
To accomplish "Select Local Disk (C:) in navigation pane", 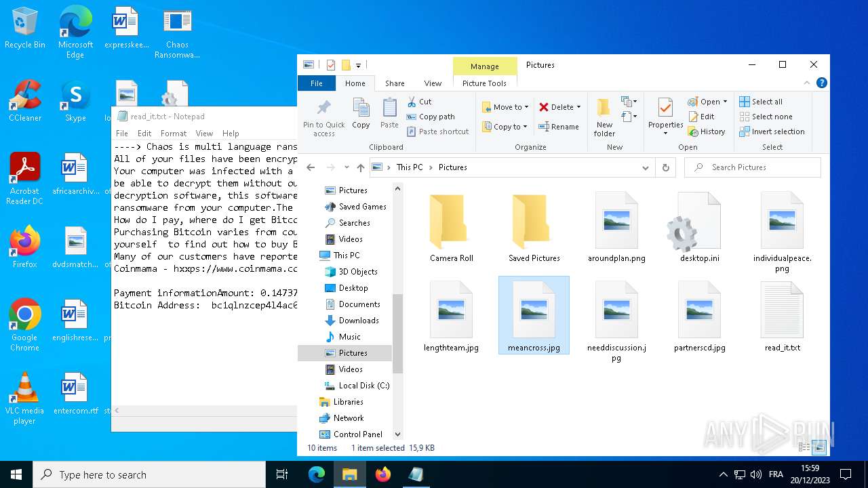I will [x=357, y=386].
